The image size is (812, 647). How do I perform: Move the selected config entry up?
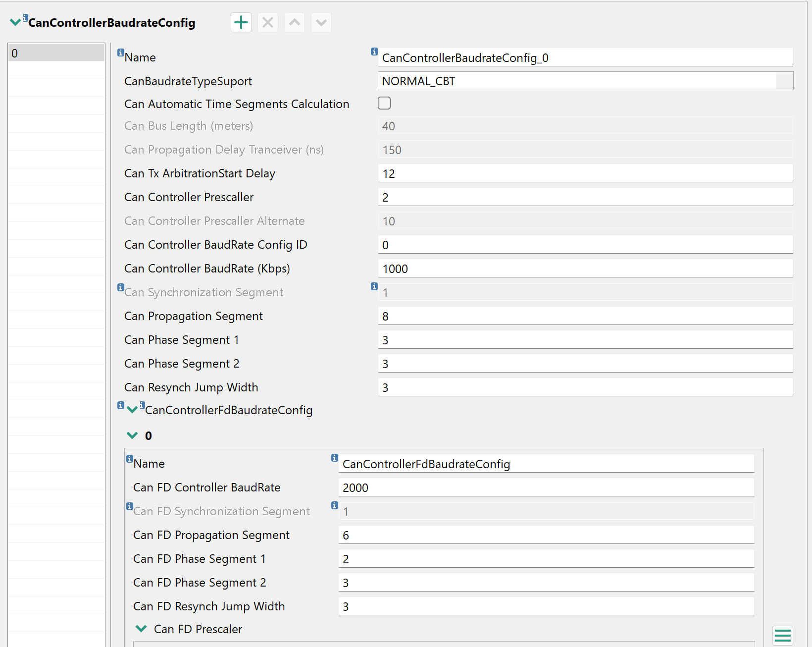coord(294,22)
